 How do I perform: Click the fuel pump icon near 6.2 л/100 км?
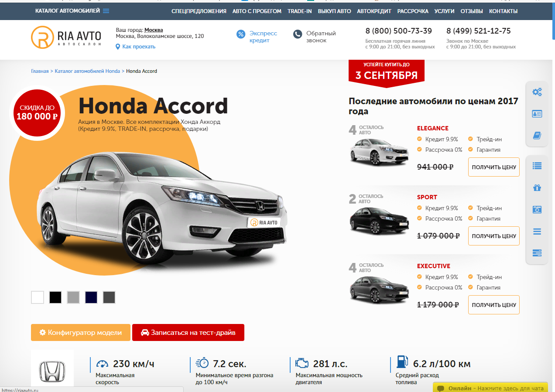[x=402, y=362]
